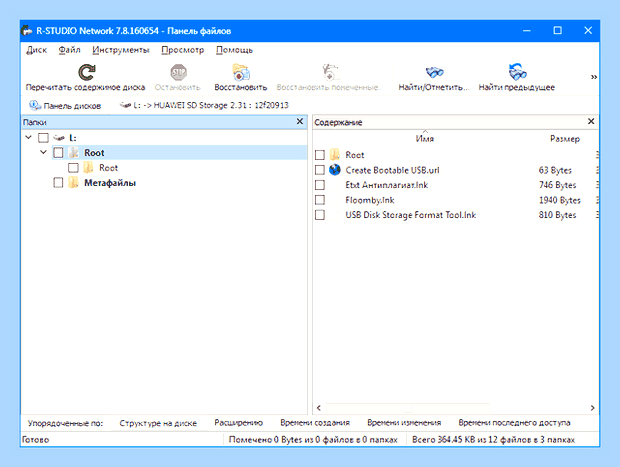This screenshot has width=620, height=467.
Task: Click the 63 Bytes size value
Action: pyautogui.click(x=555, y=170)
